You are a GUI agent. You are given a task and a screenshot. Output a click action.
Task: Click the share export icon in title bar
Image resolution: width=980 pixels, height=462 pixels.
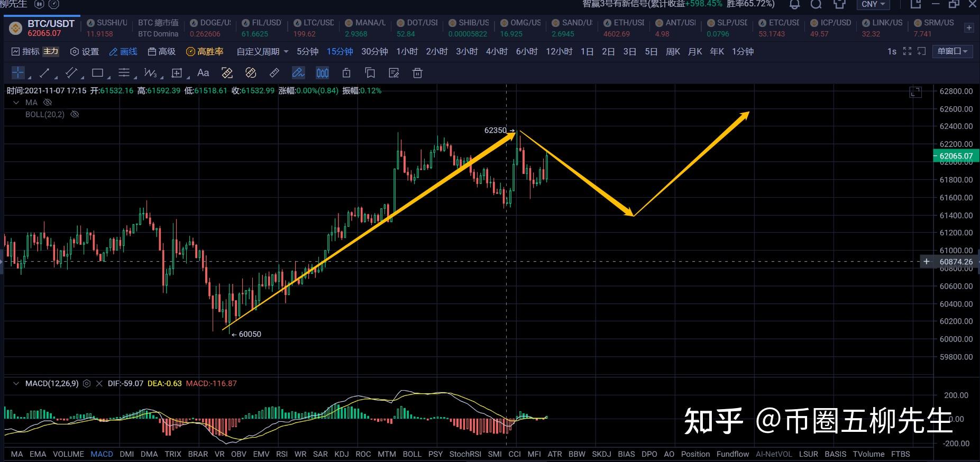pos(915,4)
